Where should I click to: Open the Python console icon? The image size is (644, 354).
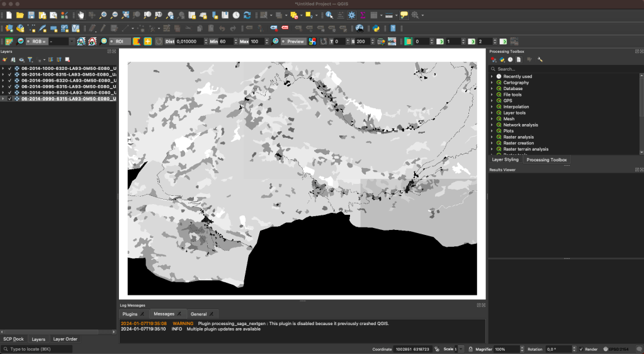click(x=376, y=28)
